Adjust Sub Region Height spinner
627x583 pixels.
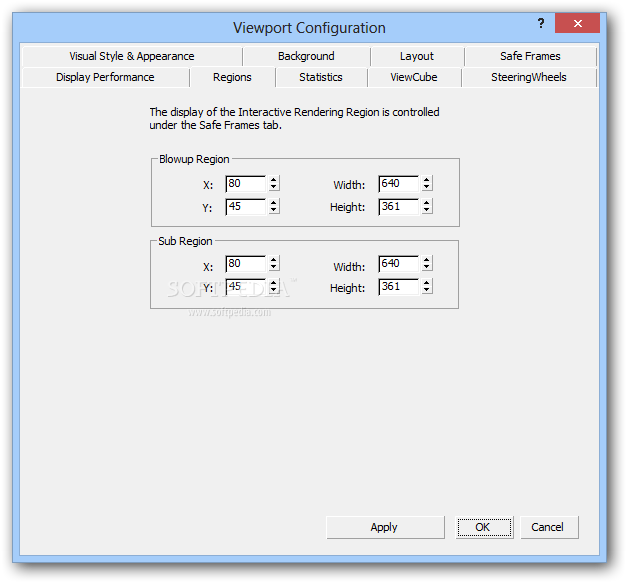point(427,286)
